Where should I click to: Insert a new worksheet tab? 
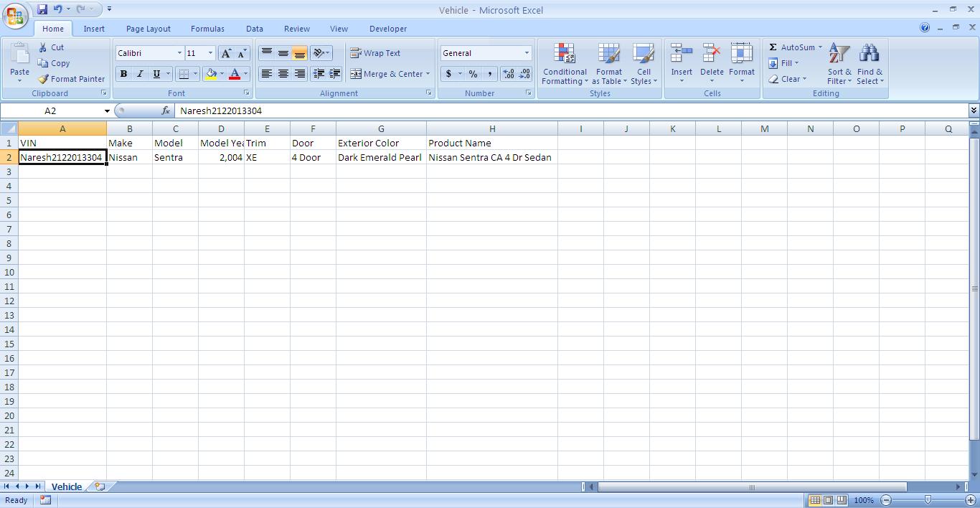click(100, 486)
